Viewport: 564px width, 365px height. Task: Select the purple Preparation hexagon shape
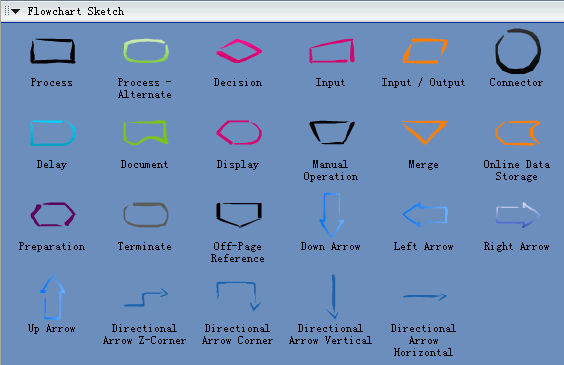click(x=53, y=214)
